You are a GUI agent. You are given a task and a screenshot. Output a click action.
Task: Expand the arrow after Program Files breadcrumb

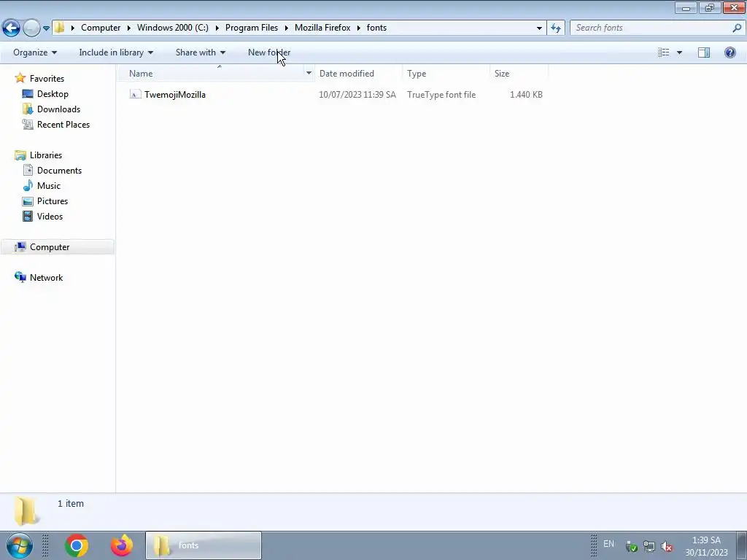click(x=286, y=28)
